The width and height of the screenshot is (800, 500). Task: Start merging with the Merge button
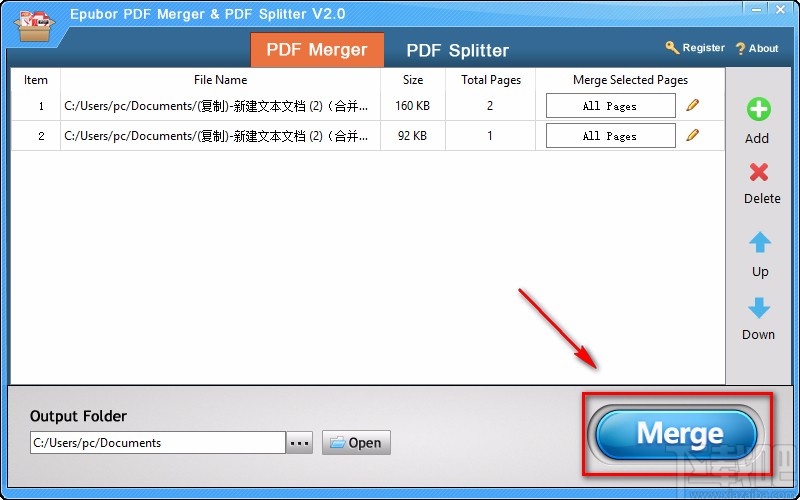click(x=677, y=434)
